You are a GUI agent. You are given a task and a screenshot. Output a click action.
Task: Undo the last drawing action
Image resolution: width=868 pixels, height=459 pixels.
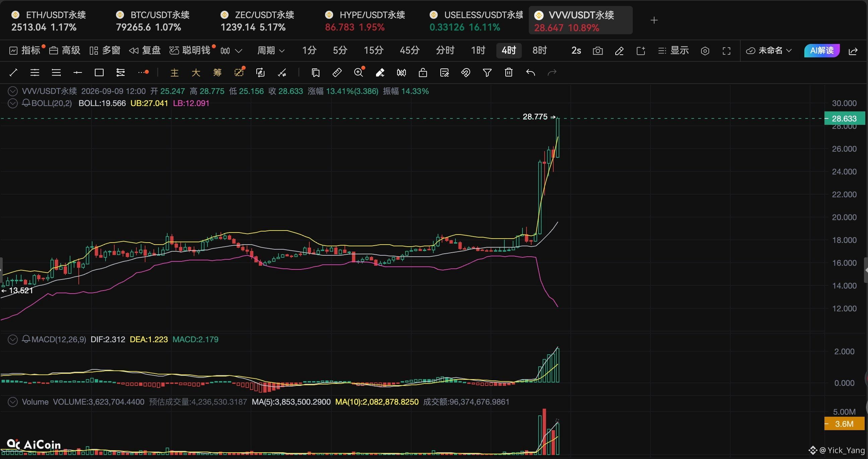point(531,72)
